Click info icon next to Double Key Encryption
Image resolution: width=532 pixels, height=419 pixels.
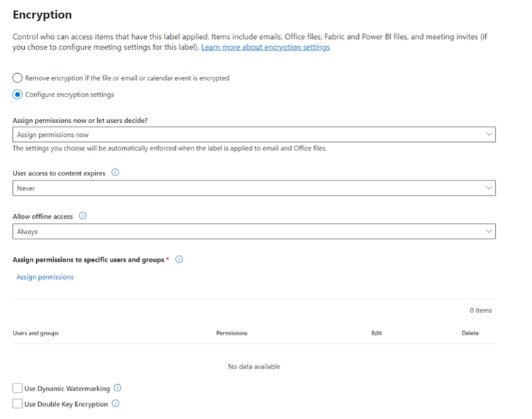click(116, 403)
